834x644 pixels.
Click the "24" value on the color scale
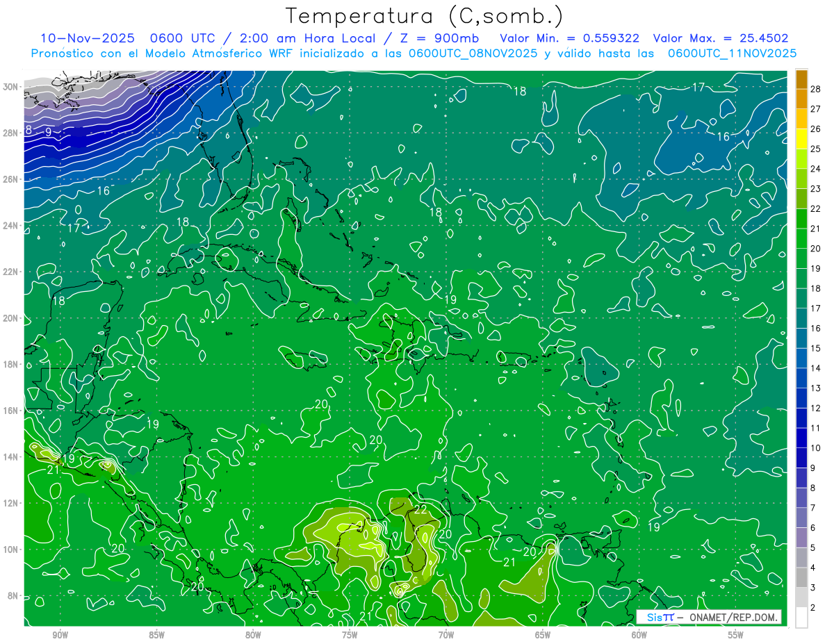(x=816, y=169)
